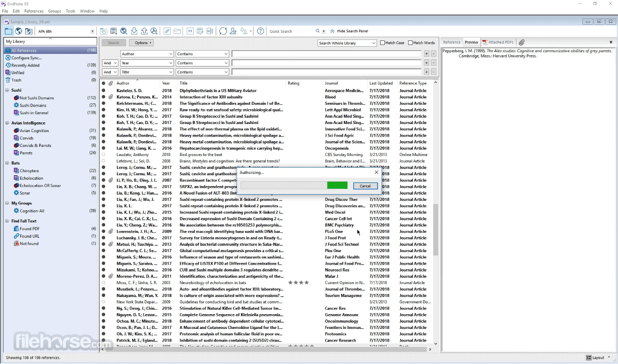Open the Groups menu

click(x=54, y=11)
